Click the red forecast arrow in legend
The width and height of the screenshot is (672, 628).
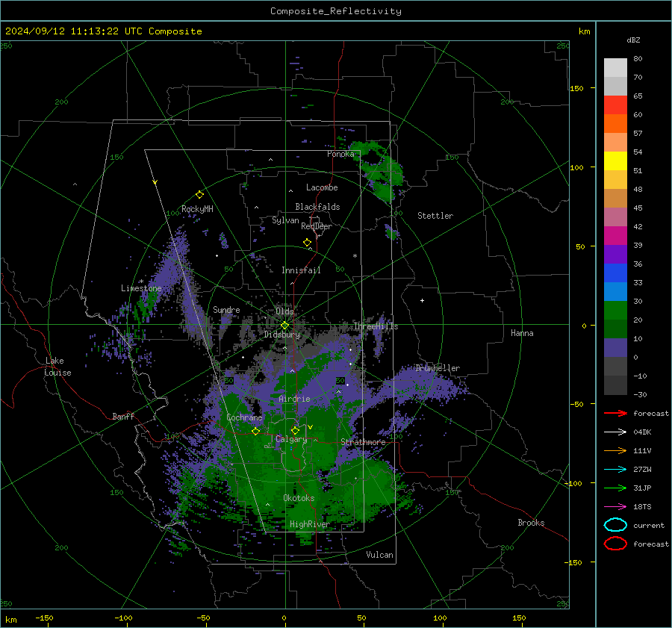click(x=615, y=413)
